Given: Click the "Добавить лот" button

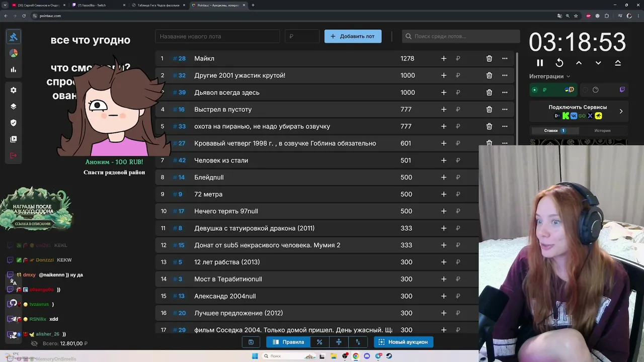Looking at the screenshot, I should click(353, 36).
